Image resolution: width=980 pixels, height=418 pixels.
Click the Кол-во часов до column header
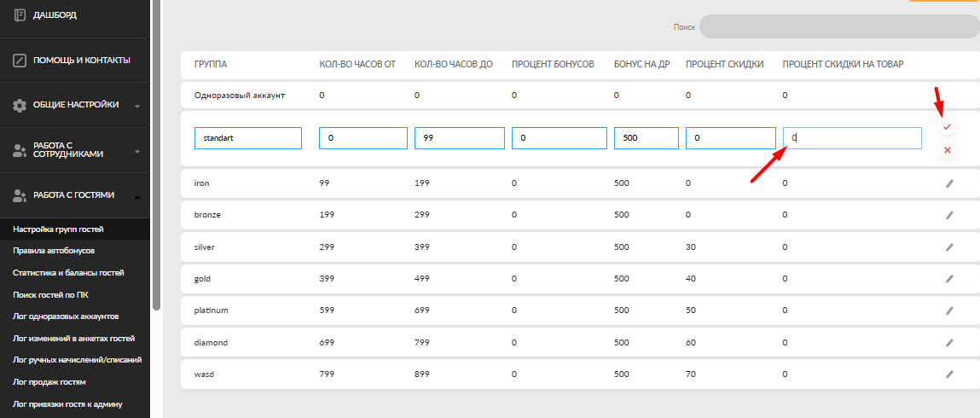pos(453,64)
